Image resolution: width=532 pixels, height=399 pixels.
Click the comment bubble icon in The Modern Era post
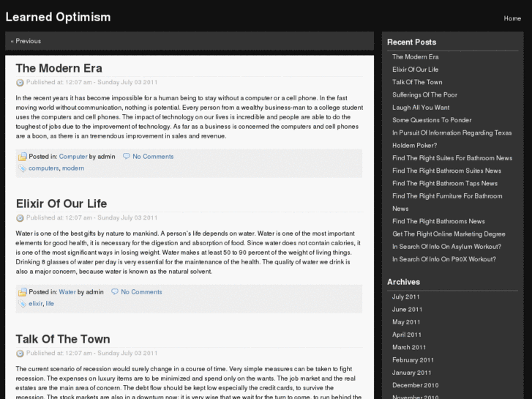126,156
